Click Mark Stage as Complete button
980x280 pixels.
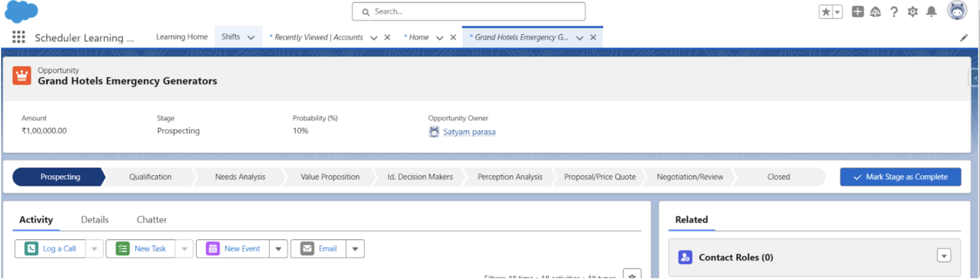click(x=900, y=177)
